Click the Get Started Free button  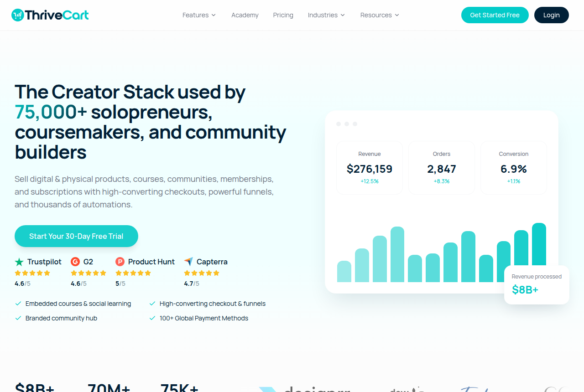tap(495, 15)
